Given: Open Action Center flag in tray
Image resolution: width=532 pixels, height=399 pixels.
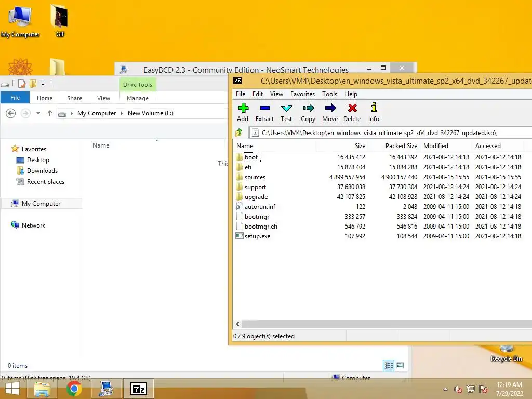Looking at the screenshot, I should (x=483, y=389).
